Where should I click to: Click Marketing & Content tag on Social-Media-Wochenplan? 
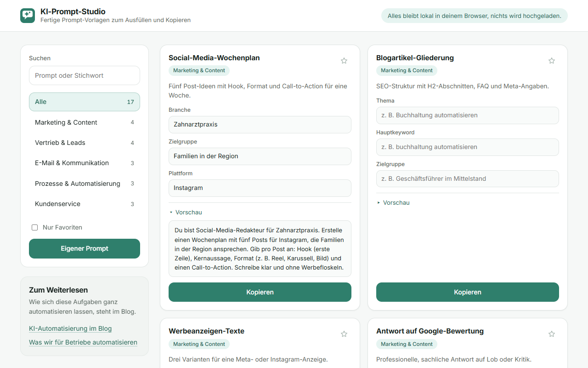click(199, 70)
